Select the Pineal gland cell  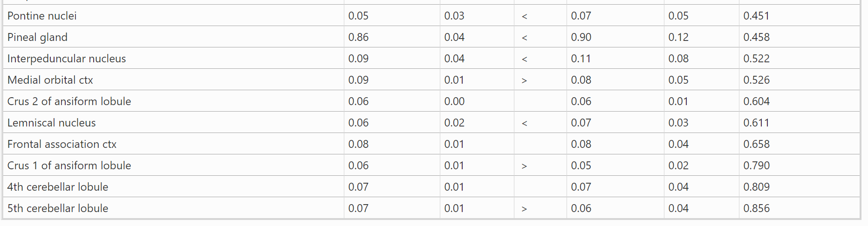pos(37,37)
